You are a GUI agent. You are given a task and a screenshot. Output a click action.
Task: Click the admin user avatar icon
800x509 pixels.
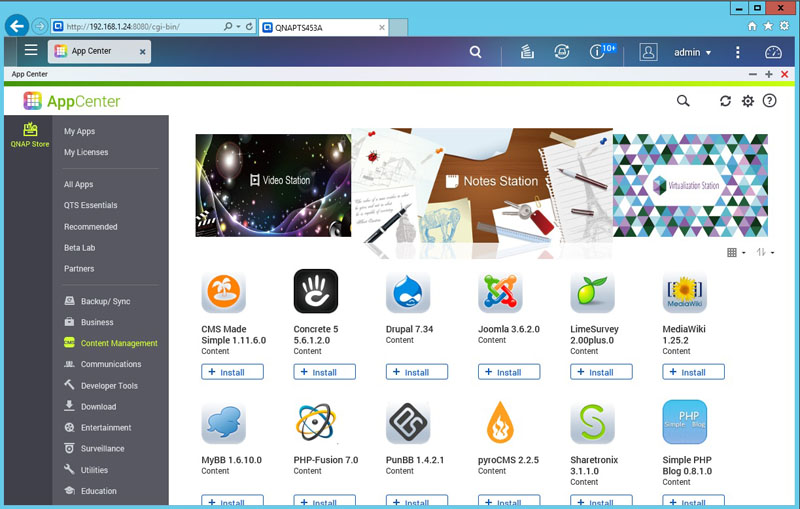pyautogui.click(x=648, y=52)
